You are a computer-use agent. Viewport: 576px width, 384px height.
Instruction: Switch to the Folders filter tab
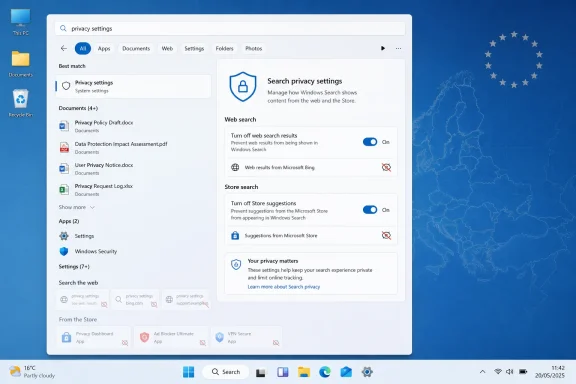click(x=224, y=49)
